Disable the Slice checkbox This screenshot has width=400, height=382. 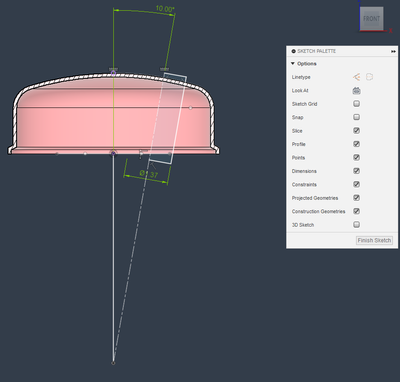coord(356,131)
